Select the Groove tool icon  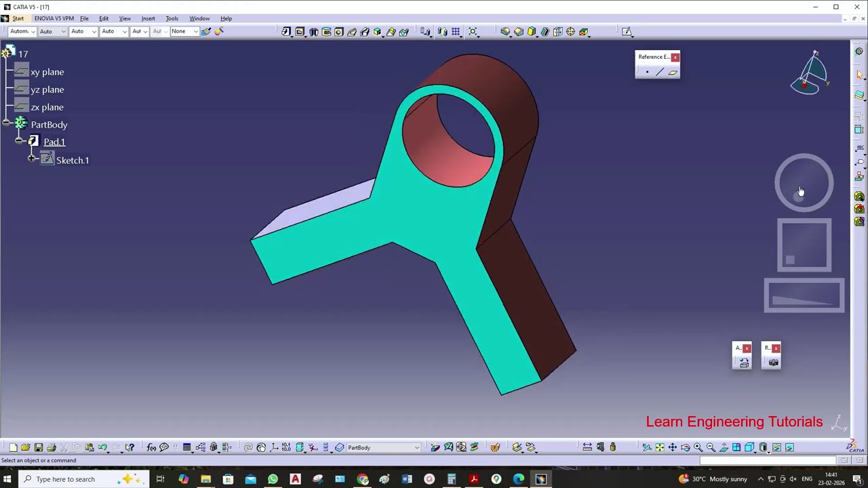pyautogui.click(x=326, y=31)
